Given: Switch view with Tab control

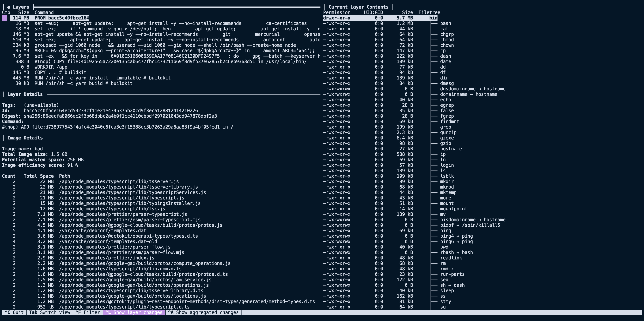Looking at the screenshot, I should click(49, 312).
